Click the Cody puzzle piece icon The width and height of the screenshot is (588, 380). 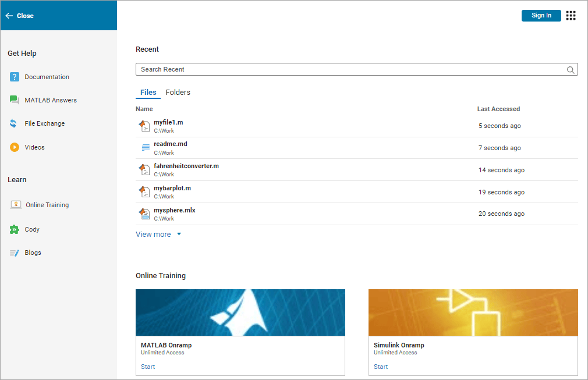pos(14,229)
